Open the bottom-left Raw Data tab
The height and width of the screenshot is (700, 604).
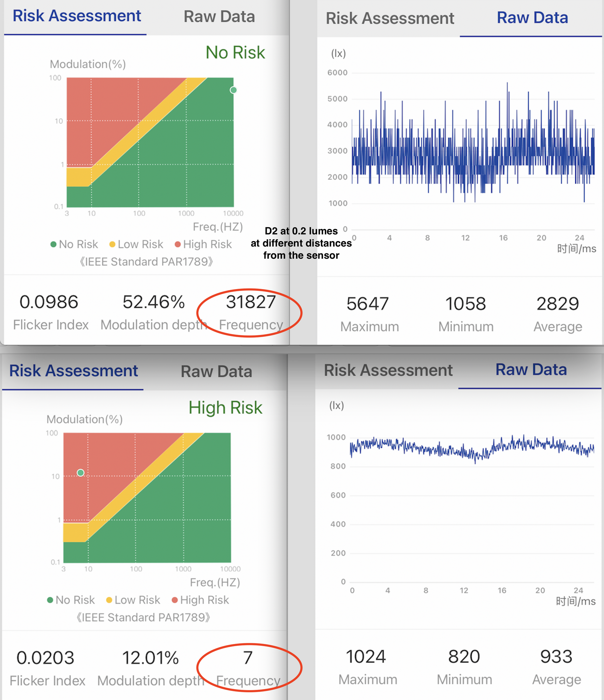coord(216,371)
